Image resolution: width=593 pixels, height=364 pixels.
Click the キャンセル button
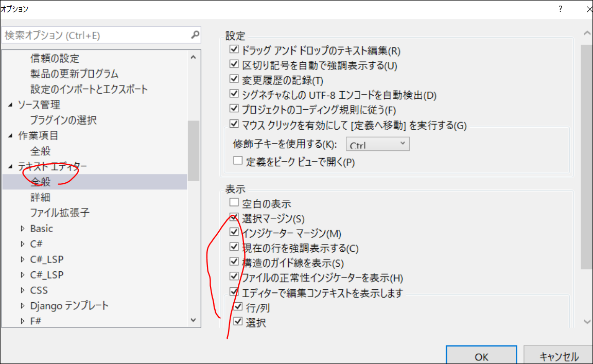pos(558,356)
